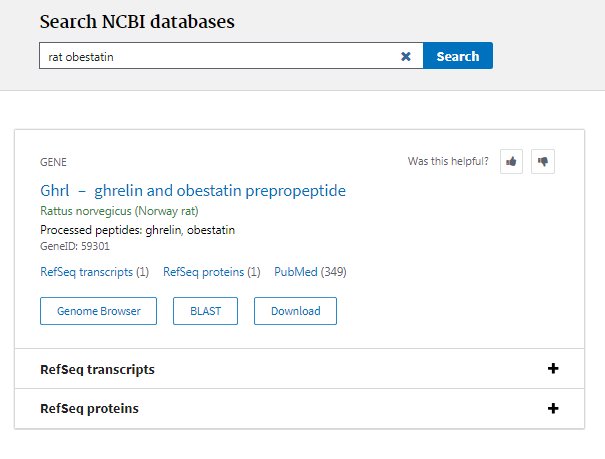Click the RefSeq proteins section header
Viewport: 605px width, 459px height.
[89, 409]
